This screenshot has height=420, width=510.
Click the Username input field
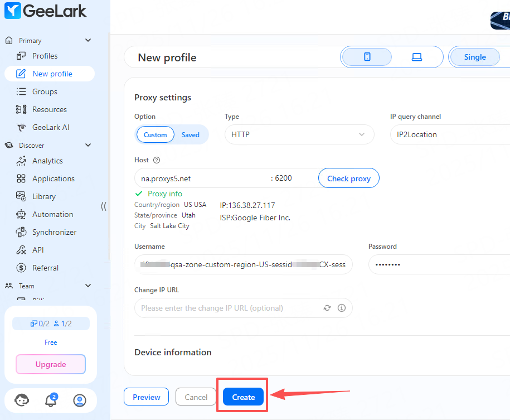243,264
